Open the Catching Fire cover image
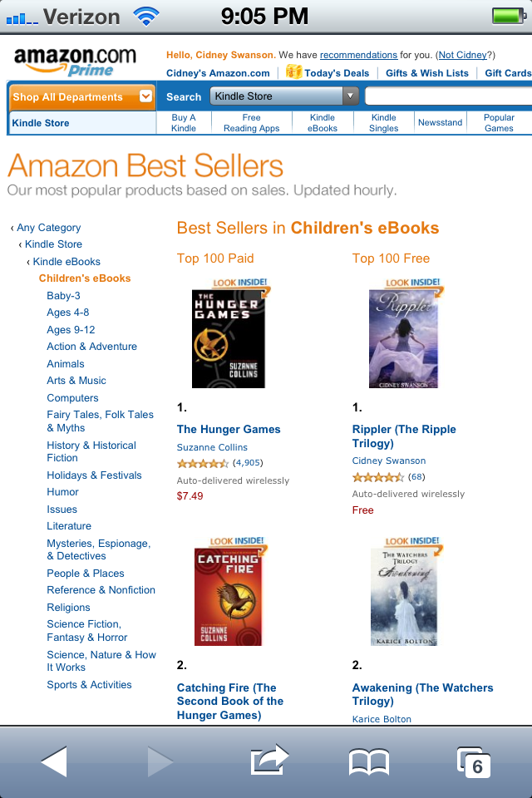Image resolution: width=532 pixels, height=798 pixels. tap(228, 596)
